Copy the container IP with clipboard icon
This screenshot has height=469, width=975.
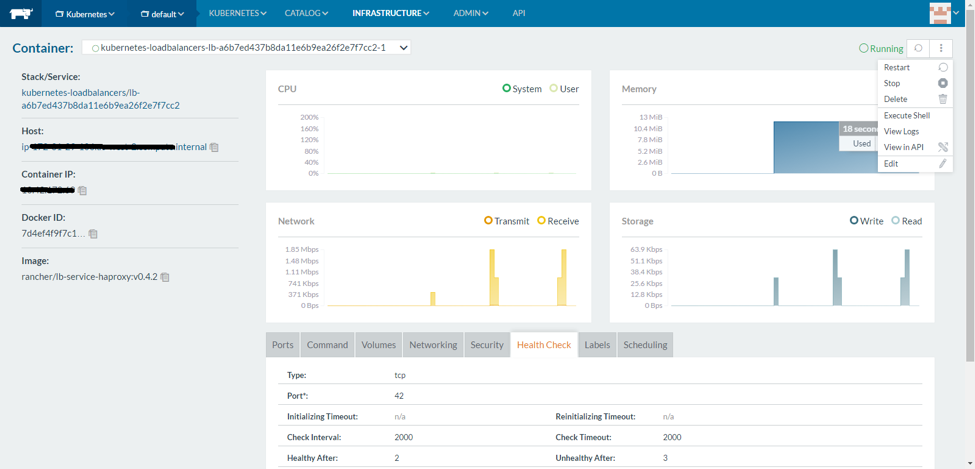(x=83, y=190)
